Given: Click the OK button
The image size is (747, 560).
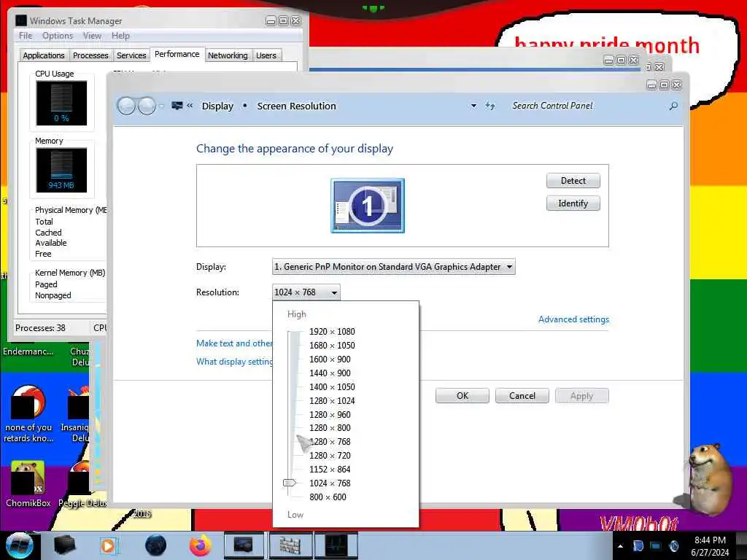Looking at the screenshot, I should [462, 396].
